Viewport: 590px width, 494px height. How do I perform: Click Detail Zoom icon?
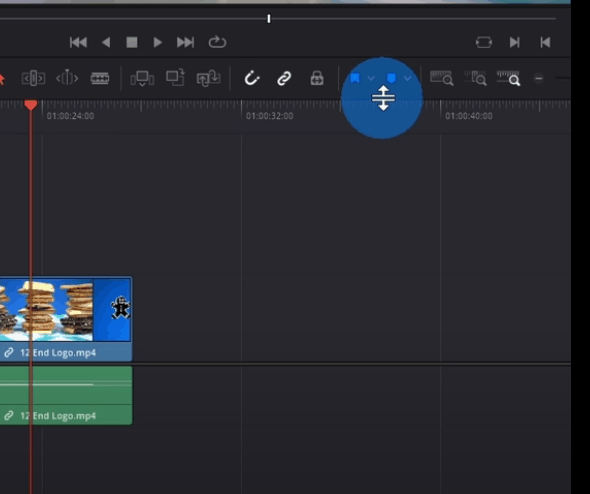click(475, 78)
